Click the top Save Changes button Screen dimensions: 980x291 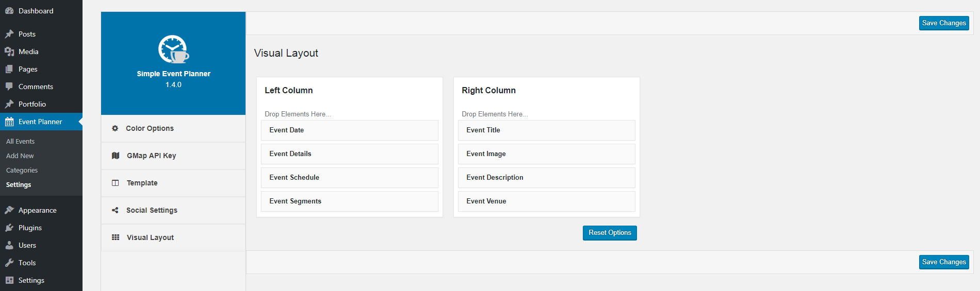(x=944, y=23)
